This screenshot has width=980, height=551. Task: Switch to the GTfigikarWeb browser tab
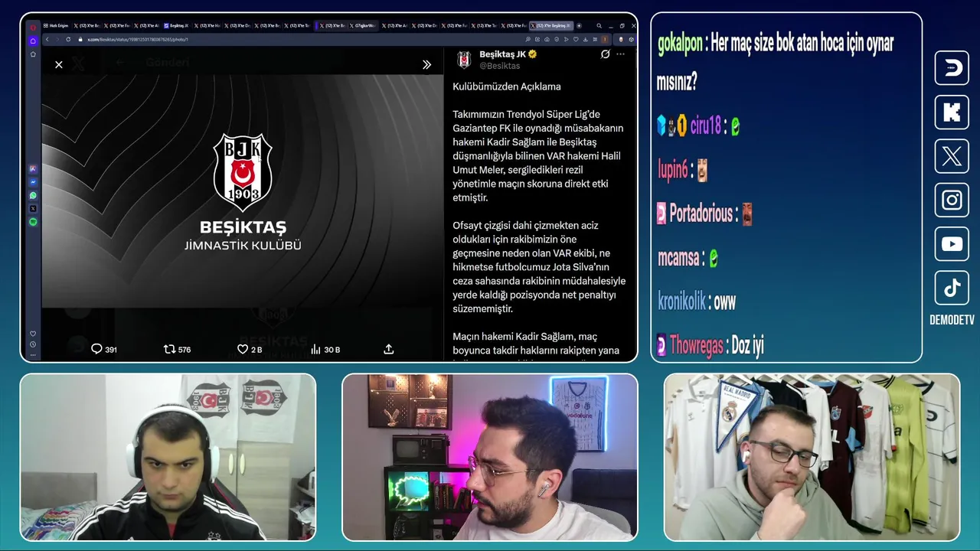click(x=364, y=25)
